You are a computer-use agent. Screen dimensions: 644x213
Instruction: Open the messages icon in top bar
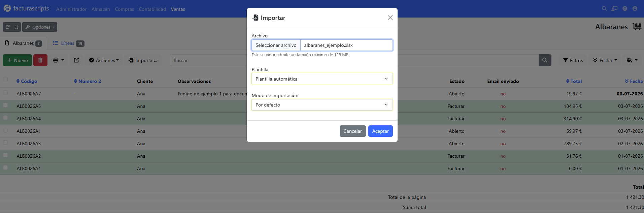point(614,8)
